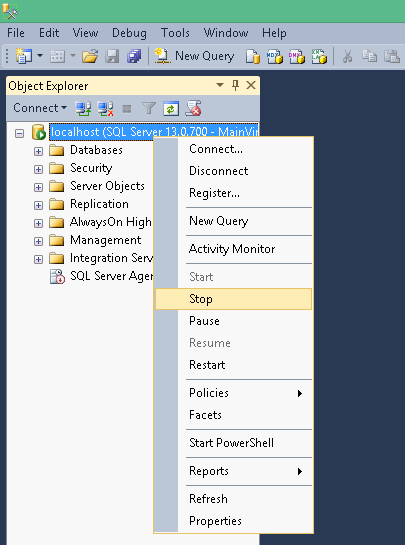This screenshot has height=545, width=405.
Task: Click the New Query toolbar button
Action: tap(194, 56)
